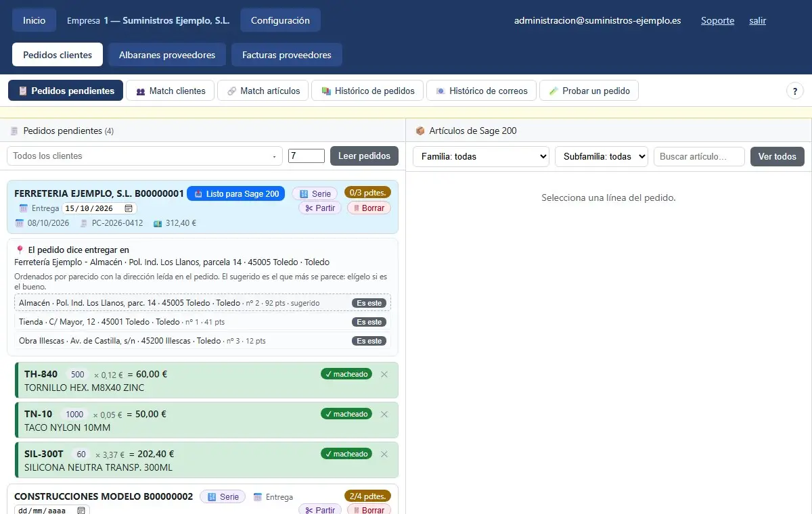Click the quantity 60 pill on SIL-300T

tap(81, 454)
